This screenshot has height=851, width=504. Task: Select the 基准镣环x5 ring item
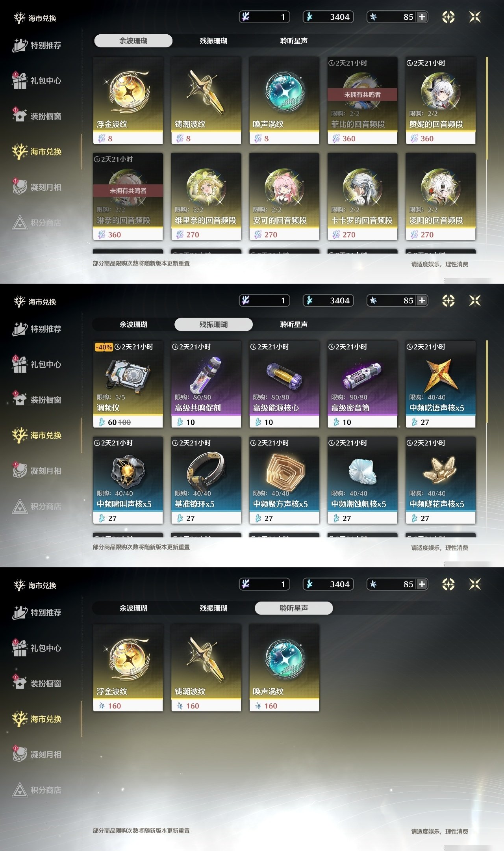click(206, 480)
